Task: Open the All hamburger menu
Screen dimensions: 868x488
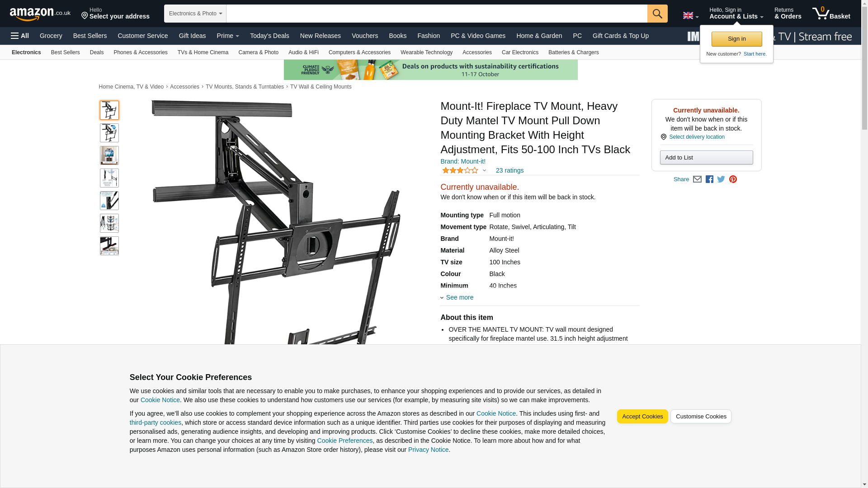Action: coord(20,36)
